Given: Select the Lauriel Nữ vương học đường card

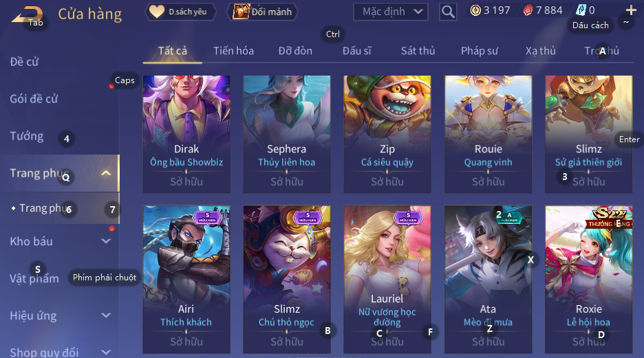Looking at the screenshot, I should 387,279.
